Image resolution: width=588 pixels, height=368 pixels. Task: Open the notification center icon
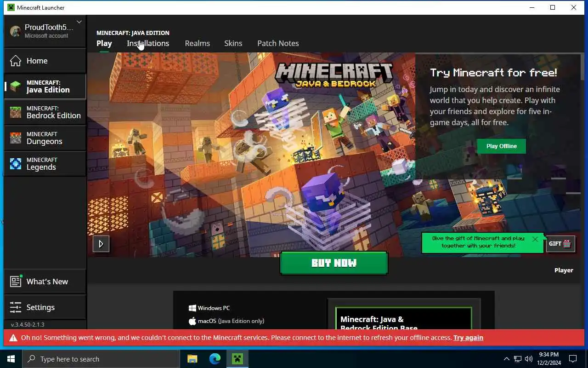click(573, 359)
